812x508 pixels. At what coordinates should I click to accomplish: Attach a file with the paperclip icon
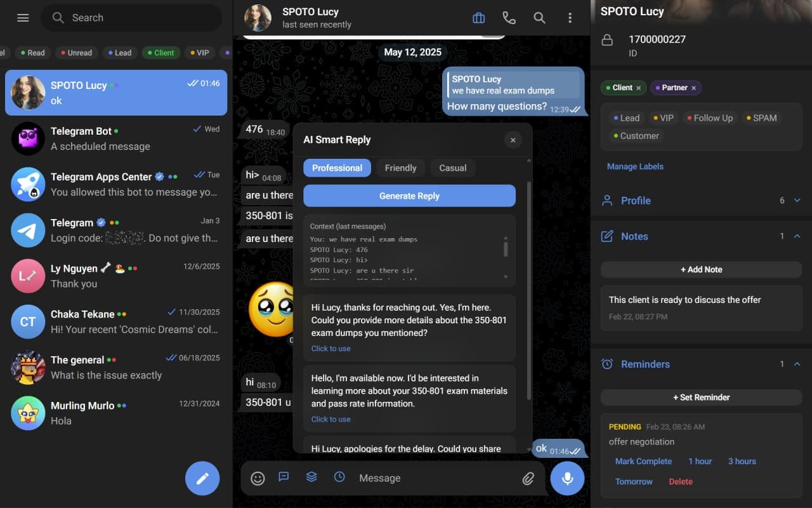[529, 478]
